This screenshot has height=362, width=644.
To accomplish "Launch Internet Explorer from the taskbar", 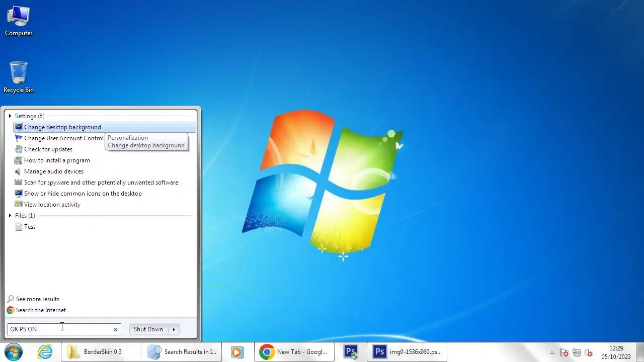I will [45, 351].
